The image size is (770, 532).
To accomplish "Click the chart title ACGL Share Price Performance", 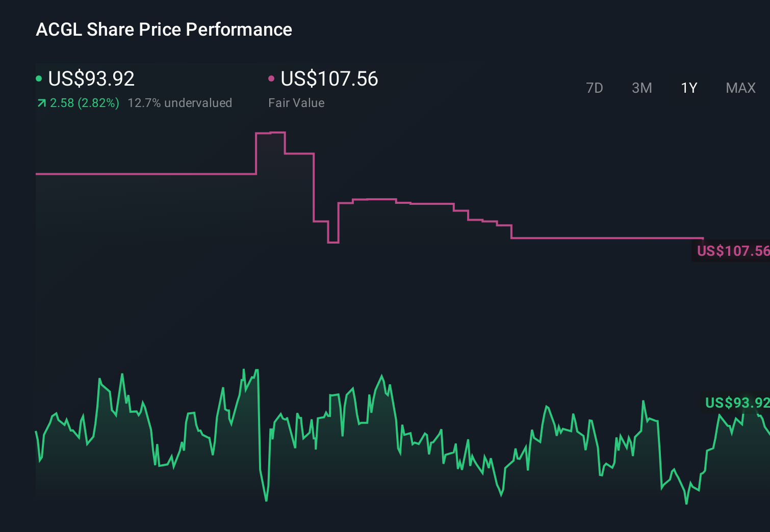I will point(164,30).
